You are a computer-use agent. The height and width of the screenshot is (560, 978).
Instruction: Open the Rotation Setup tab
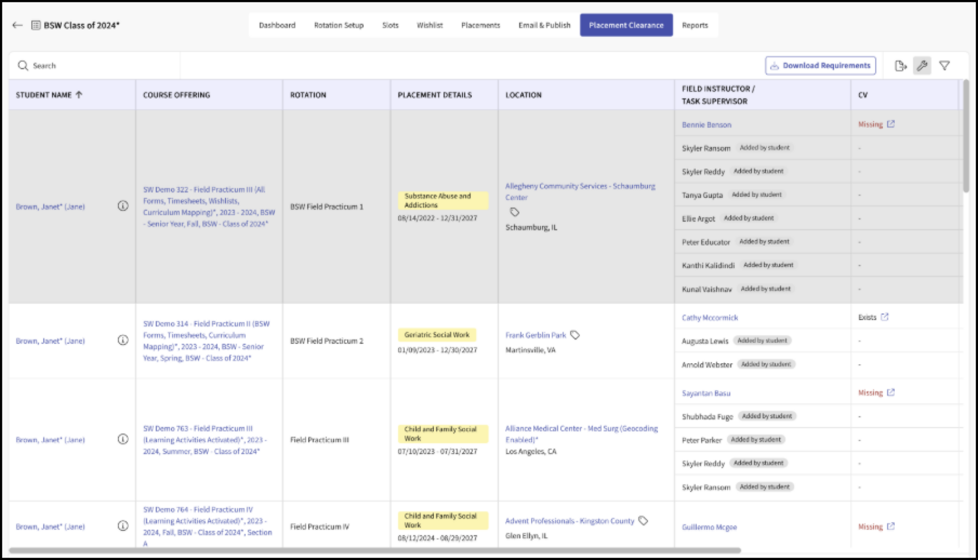tap(339, 25)
